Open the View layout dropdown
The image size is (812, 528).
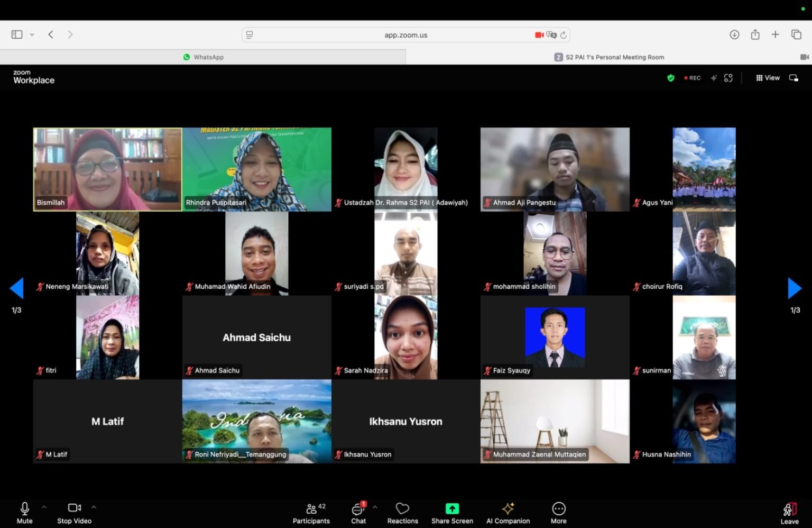(x=768, y=78)
